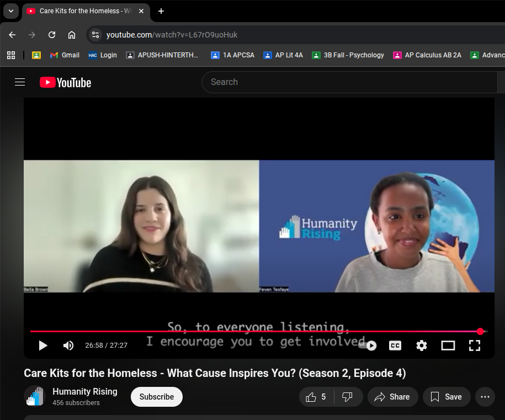Open the HAC Login bookmark

[x=103, y=55]
